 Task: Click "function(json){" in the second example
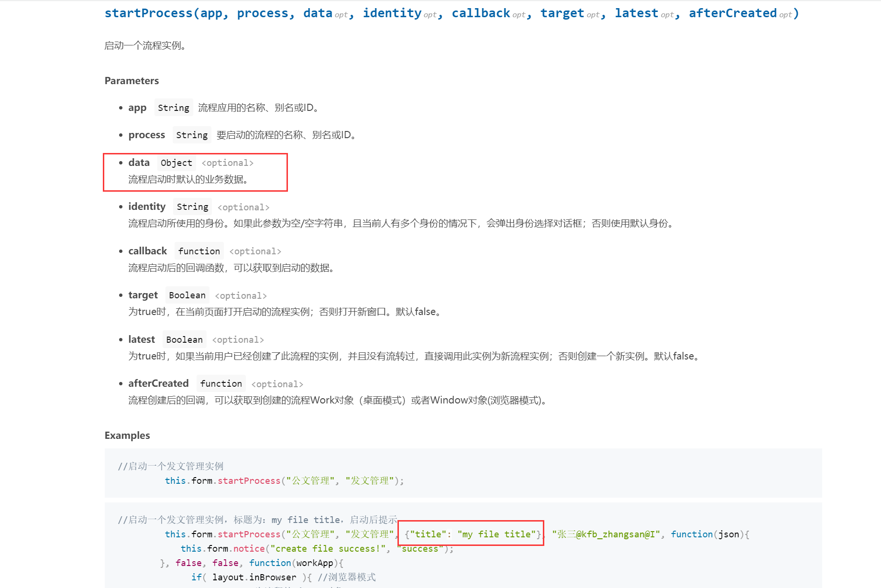pyautogui.click(x=710, y=534)
